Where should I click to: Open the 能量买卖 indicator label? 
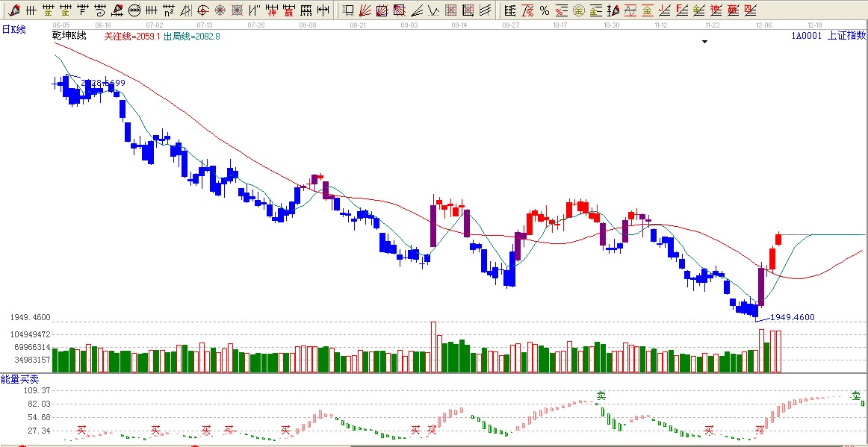pyautogui.click(x=18, y=380)
